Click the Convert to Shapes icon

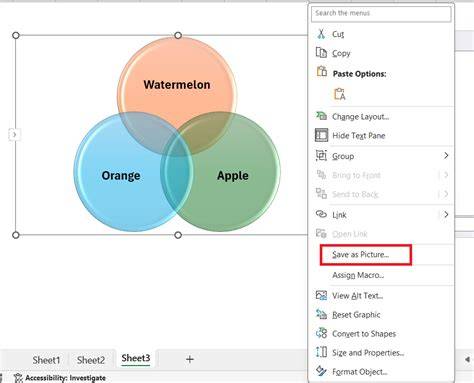click(x=321, y=333)
